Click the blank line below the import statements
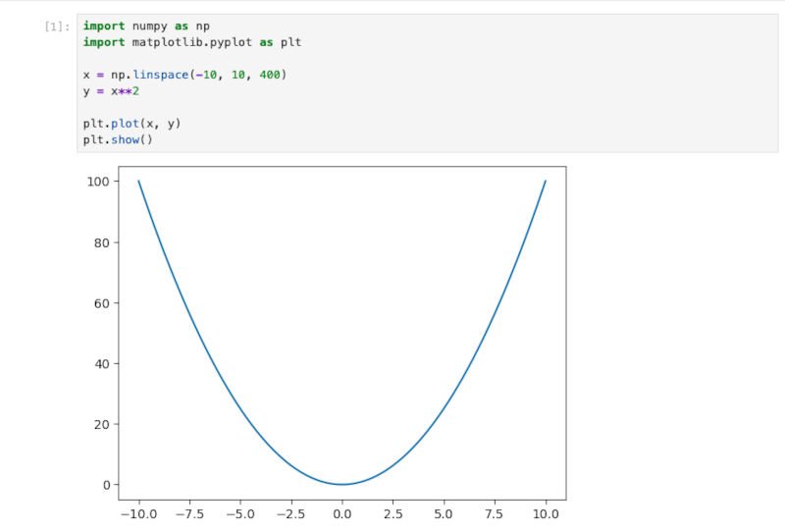785x532 pixels. point(196,58)
